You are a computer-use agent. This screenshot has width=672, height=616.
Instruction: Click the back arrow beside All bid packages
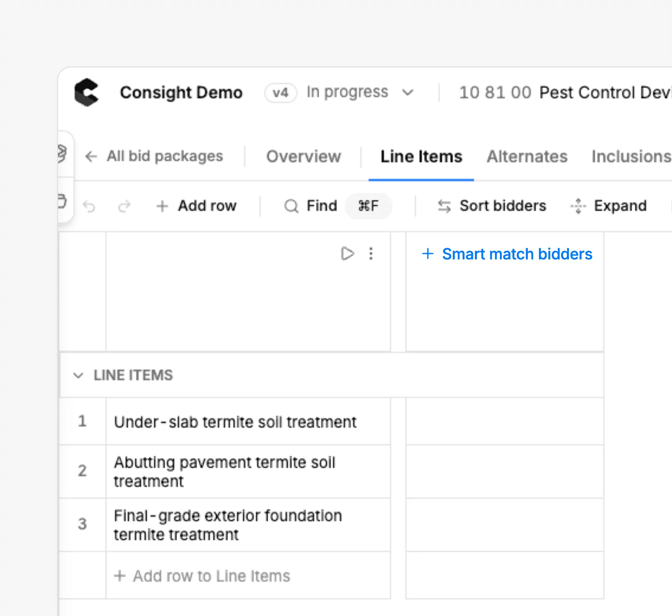[91, 156]
